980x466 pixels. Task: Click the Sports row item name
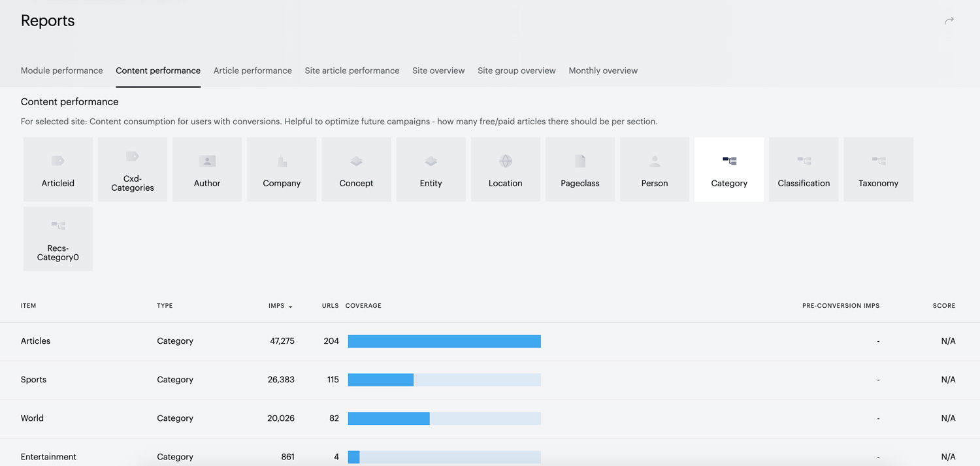(34, 380)
